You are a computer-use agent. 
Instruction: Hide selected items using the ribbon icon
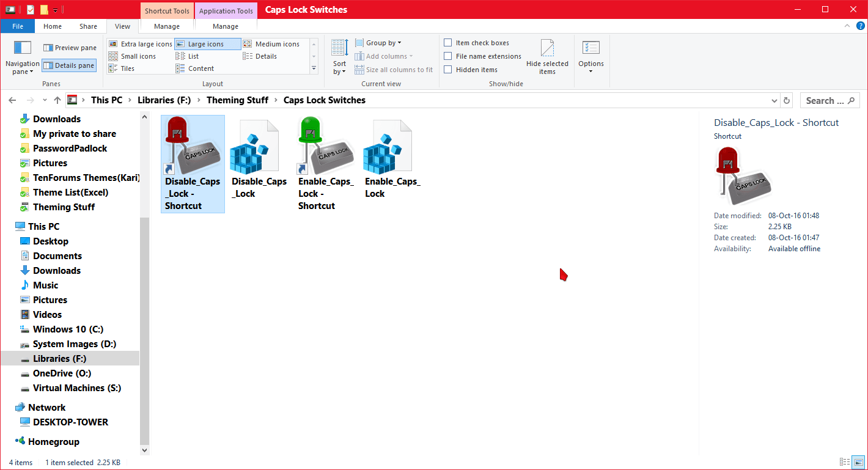(547, 55)
